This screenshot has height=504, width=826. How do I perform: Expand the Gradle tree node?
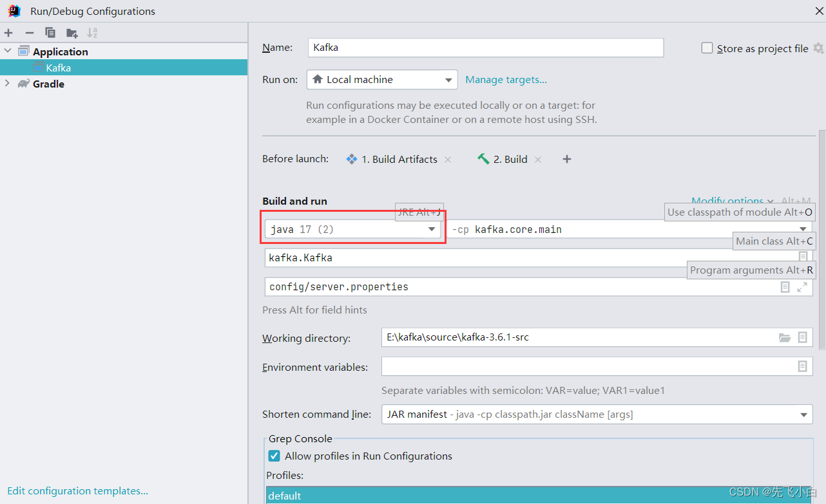pos(8,83)
